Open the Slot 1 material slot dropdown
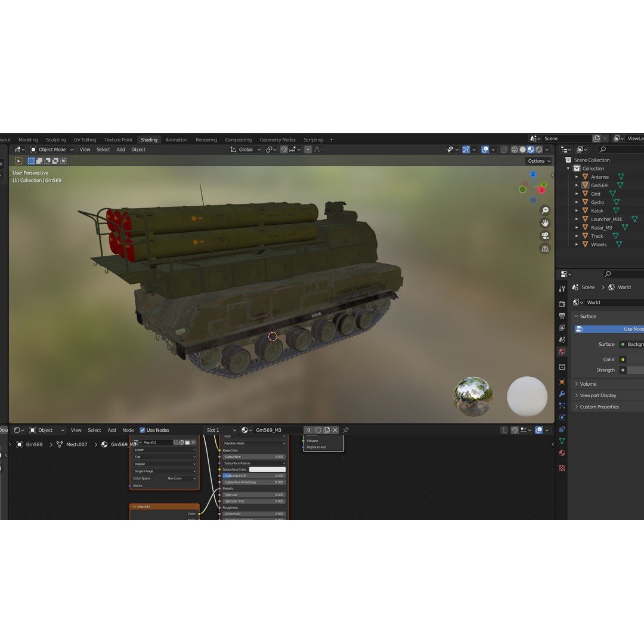This screenshot has width=644, height=644. [221, 430]
